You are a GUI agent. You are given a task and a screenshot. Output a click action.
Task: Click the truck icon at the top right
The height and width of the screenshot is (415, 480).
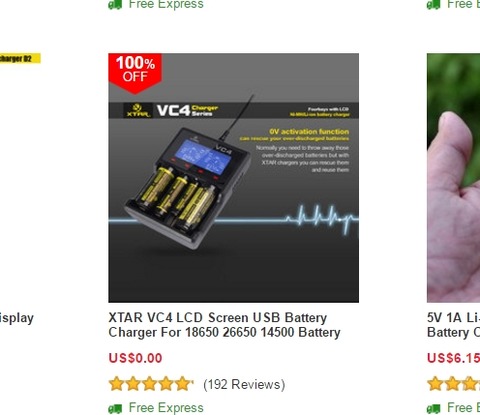coord(434,5)
